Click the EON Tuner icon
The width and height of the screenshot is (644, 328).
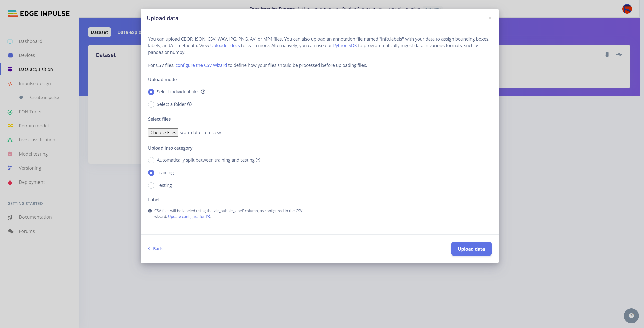point(10,111)
